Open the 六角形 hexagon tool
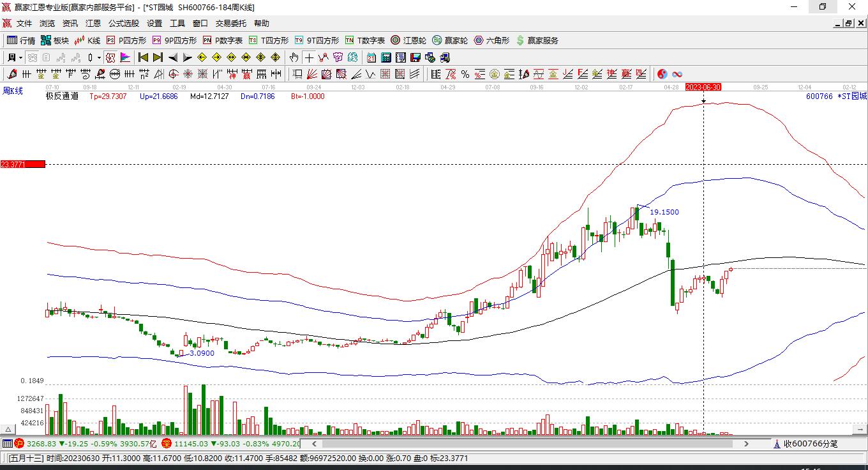 (491, 40)
